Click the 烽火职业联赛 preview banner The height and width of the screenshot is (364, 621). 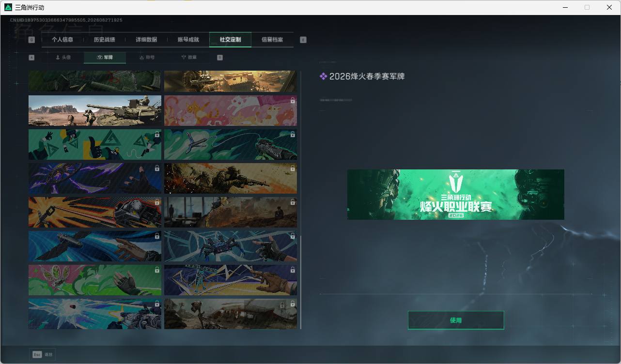click(x=456, y=194)
